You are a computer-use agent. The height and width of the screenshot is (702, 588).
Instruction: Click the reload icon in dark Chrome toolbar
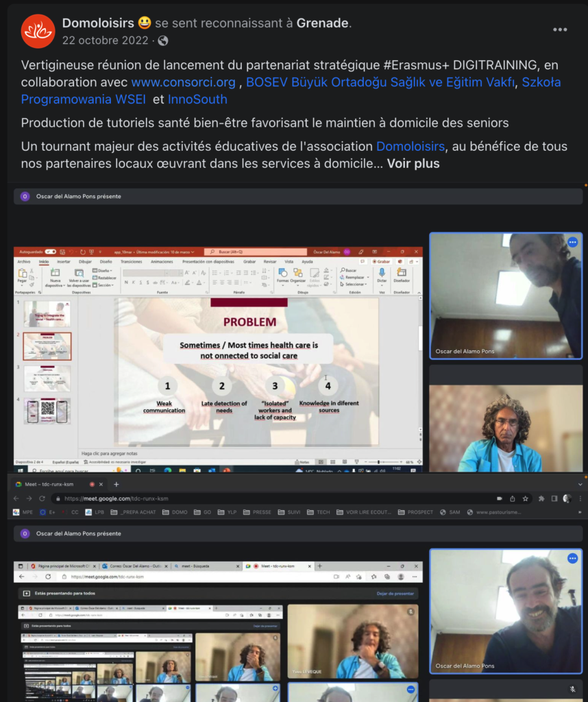42,498
